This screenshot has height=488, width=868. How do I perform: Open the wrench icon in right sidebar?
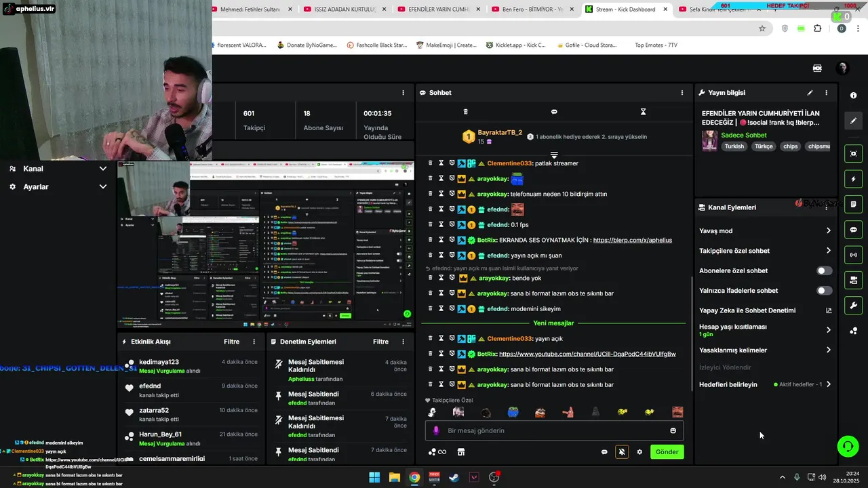pos(854,305)
